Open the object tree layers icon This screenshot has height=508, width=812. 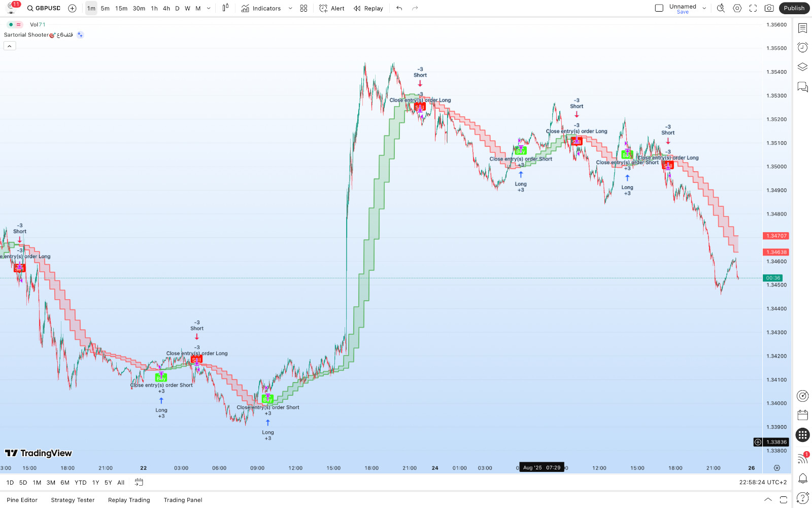(802, 67)
